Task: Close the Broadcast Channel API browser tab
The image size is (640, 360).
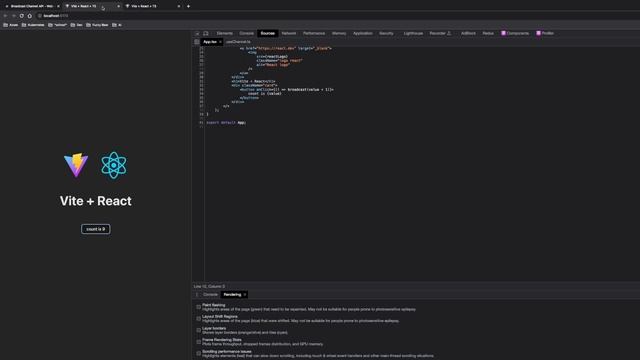Action: 58,6
